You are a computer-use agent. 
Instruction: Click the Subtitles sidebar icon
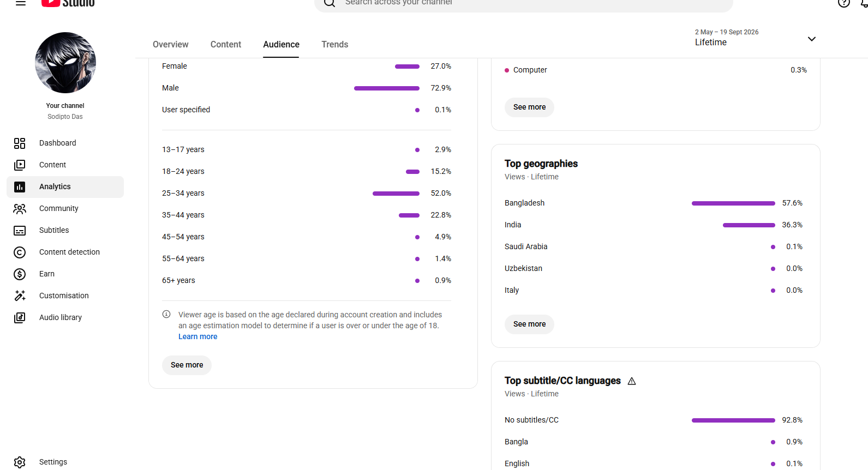tap(20, 230)
